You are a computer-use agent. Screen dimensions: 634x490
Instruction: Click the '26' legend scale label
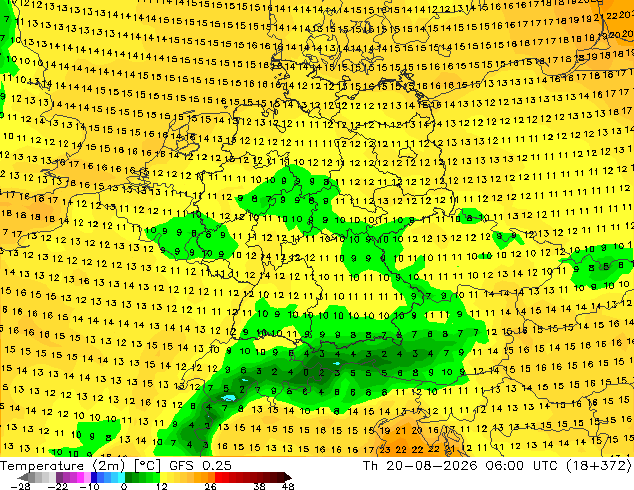(x=210, y=486)
